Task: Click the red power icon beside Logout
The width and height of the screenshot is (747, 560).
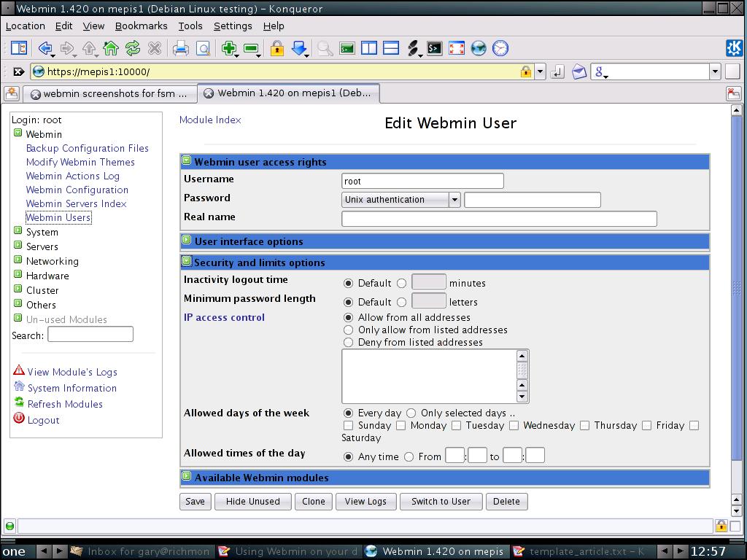Action: pyautogui.click(x=19, y=418)
